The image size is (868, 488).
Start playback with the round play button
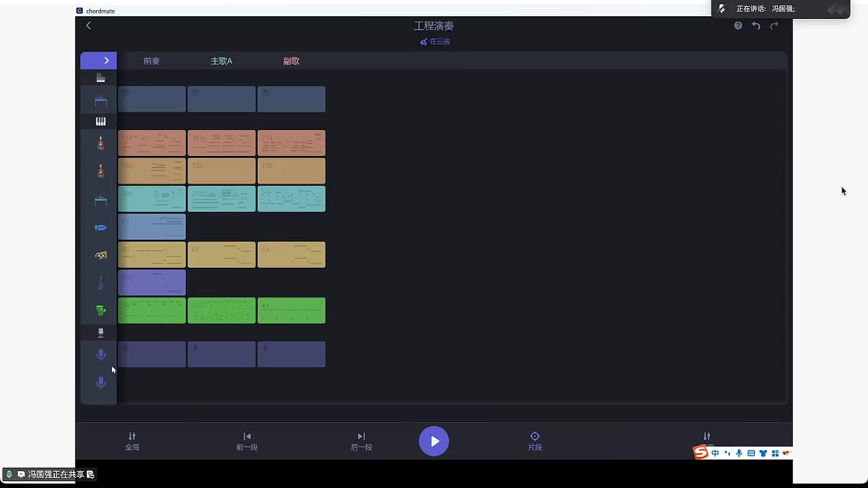pos(434,441)
